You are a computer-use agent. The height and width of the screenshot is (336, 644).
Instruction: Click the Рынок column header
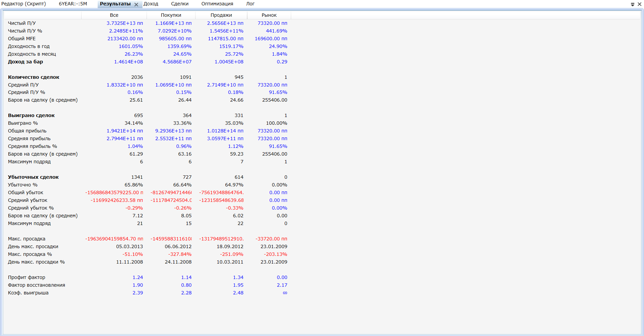point(269,15)
